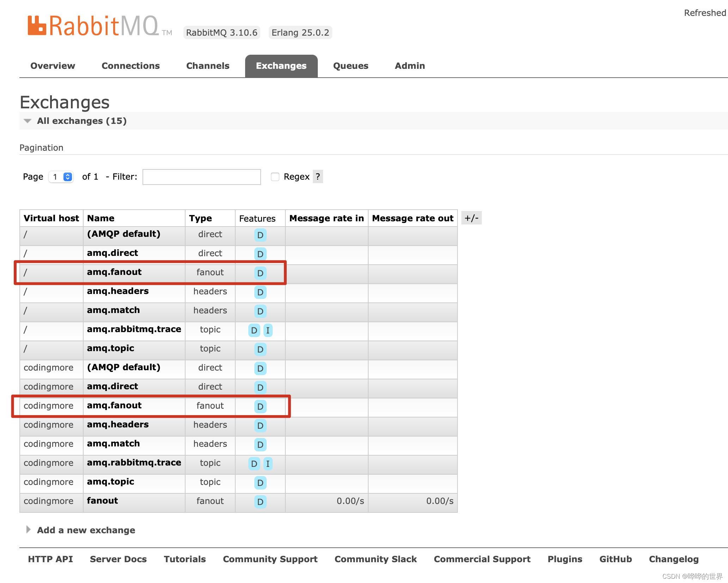Open the HTTP API footer link
This screenshot has width=728, height=583.
[x=50, y=559]
